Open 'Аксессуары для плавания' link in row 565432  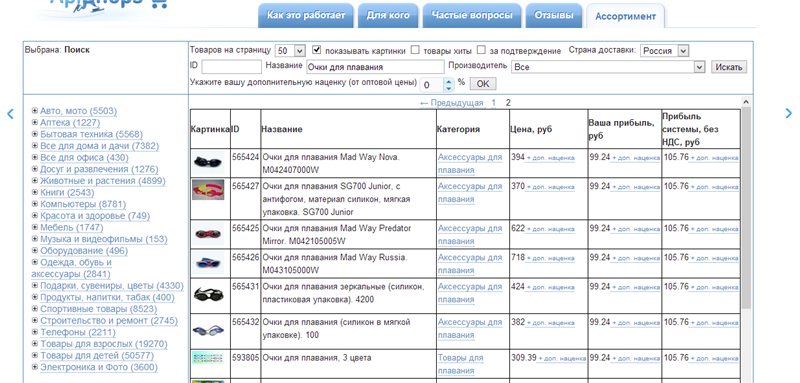pos(470,328)
